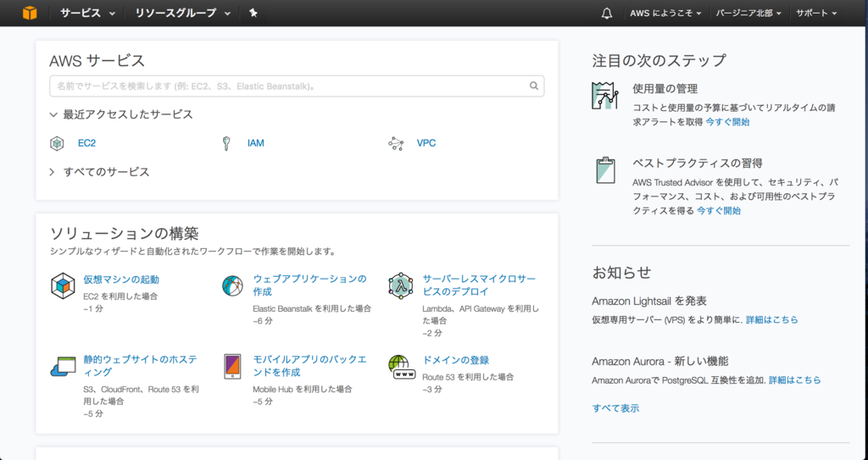Open 仮想マシンの起動 link

tap(121, 280)
